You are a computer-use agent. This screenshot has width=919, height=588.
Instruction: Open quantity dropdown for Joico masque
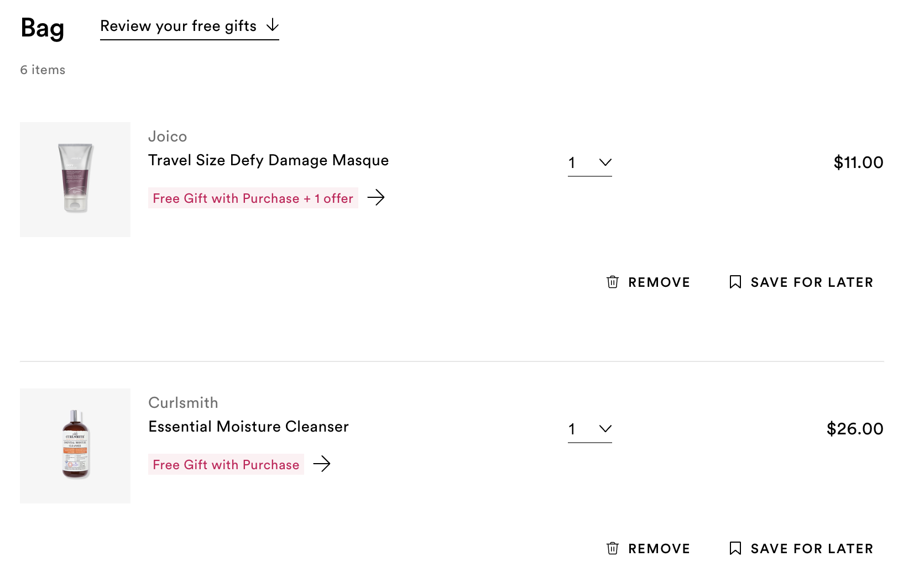pyautogui.click(x=589, y=163)
